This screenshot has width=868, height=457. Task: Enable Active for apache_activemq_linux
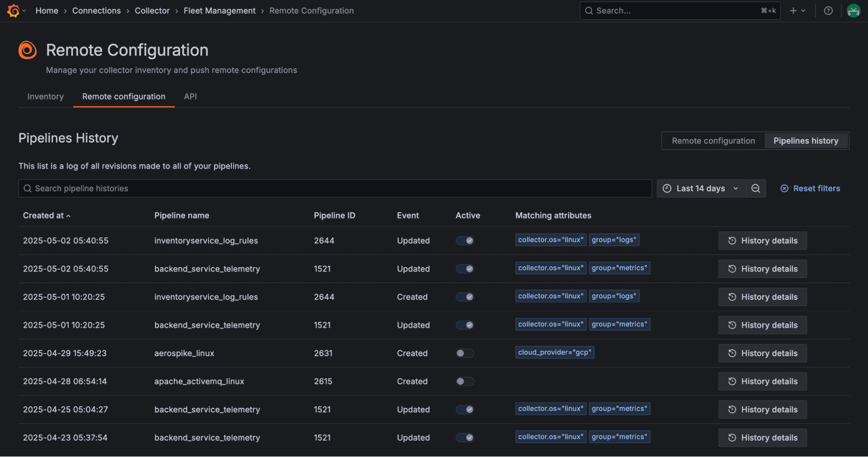pos(465,381)
